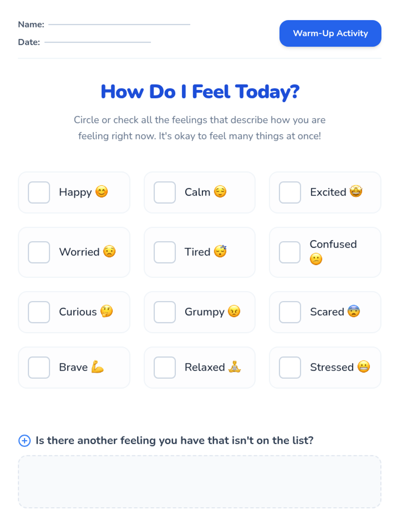Click the thinking face Curious emoji

point(106,312)
